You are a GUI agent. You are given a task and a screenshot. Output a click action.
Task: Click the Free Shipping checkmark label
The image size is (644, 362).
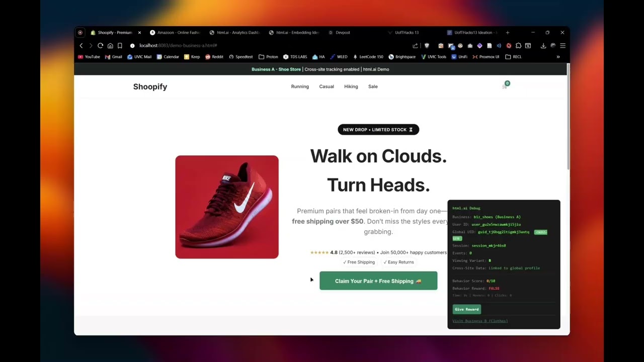coord(359,262)
